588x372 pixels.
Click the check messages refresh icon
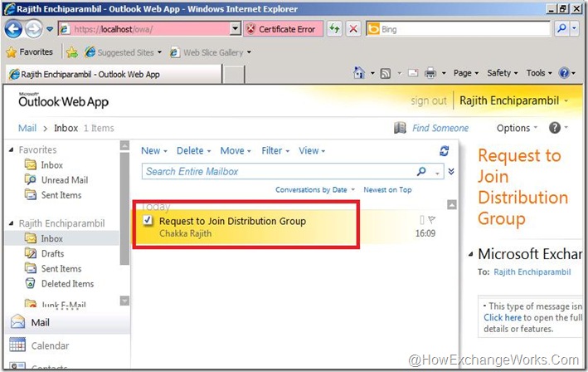tap(444, 151)
